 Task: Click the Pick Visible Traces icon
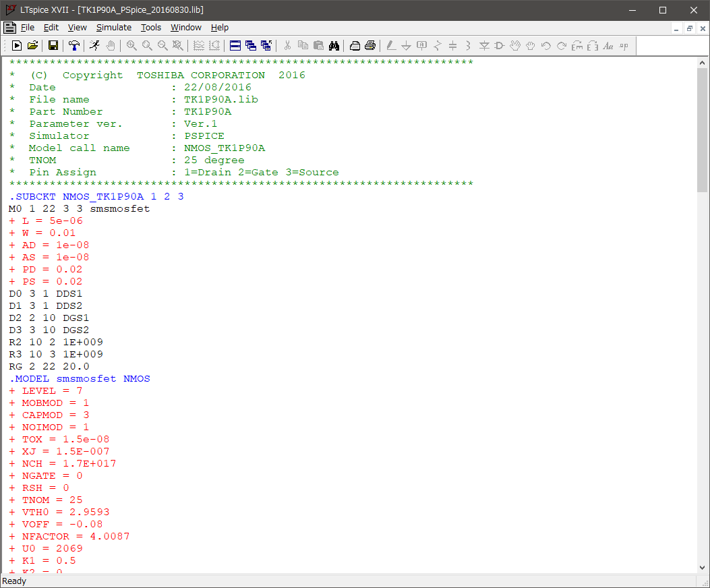click(x=198, y=45)
